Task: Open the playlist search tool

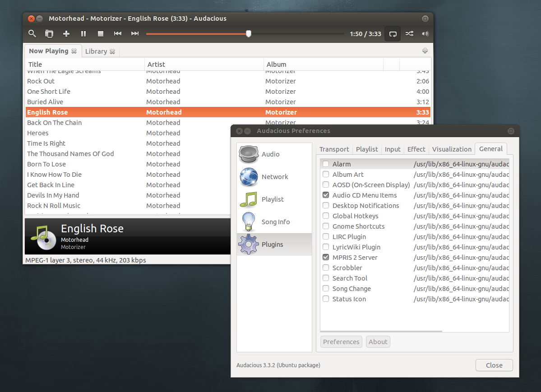Action: (x=32, y=33)
